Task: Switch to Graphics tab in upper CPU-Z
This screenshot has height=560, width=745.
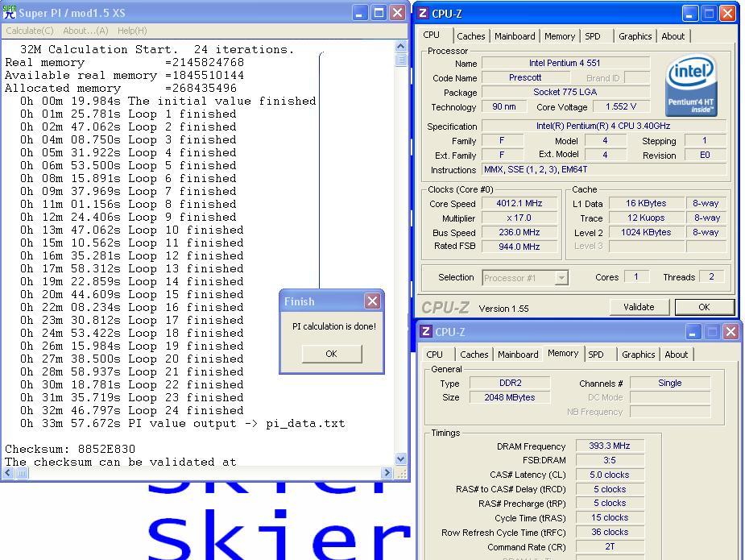Action: tap(635, 36)
